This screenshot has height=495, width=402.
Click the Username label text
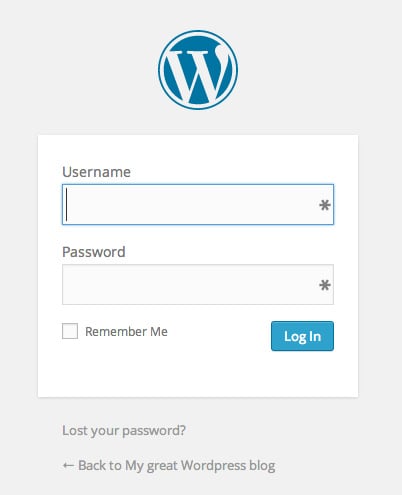96,172
